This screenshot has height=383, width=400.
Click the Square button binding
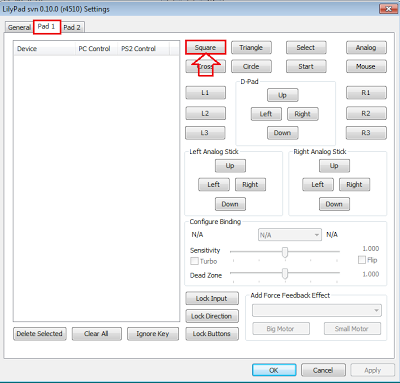click(x=205, y=47)
